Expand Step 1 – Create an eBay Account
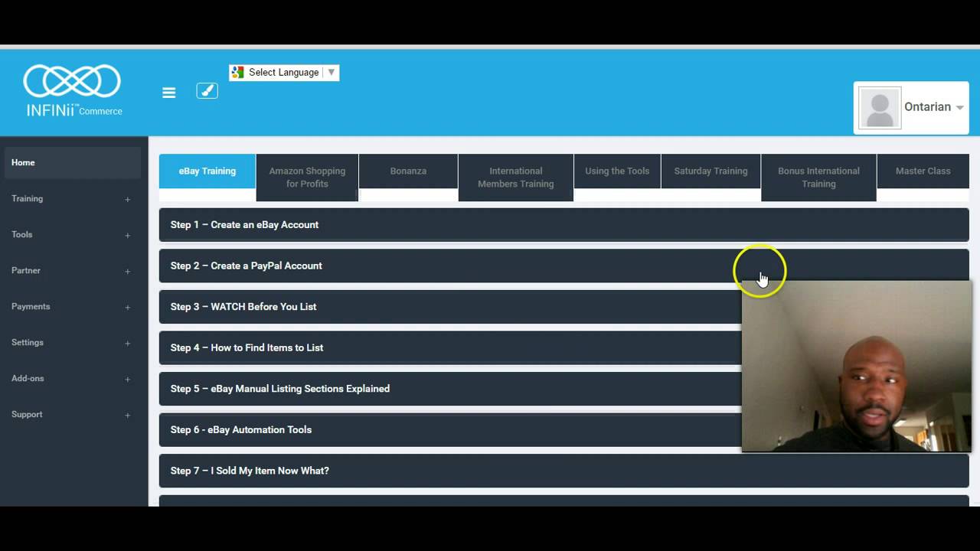The width and height of the screenshot is (980, 551). 564,224
